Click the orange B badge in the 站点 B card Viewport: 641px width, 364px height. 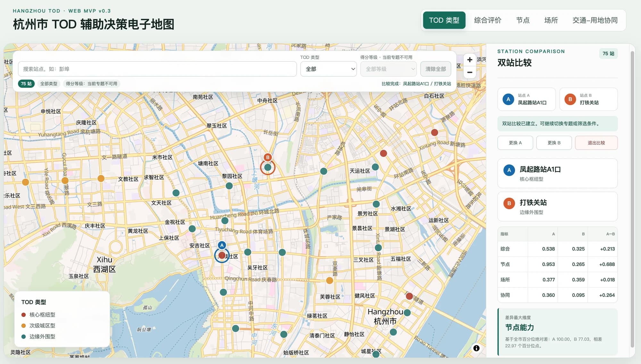pyautogui.click(x=570, y=99)
